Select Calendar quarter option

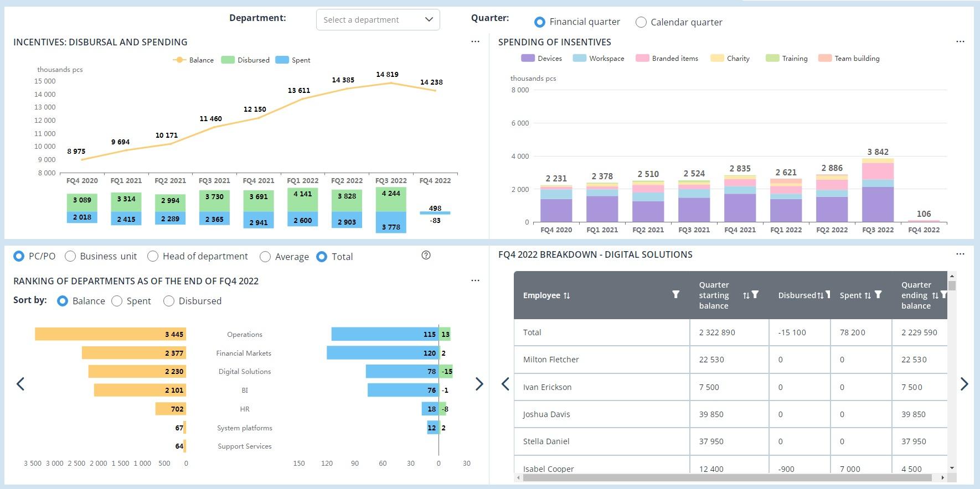[641, 22]
